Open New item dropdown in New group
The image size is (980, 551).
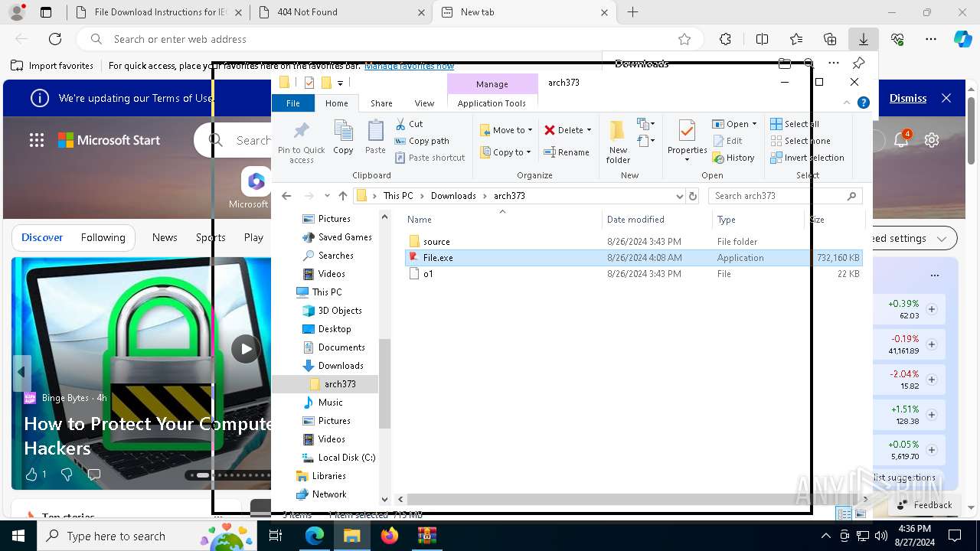[645, 124]
